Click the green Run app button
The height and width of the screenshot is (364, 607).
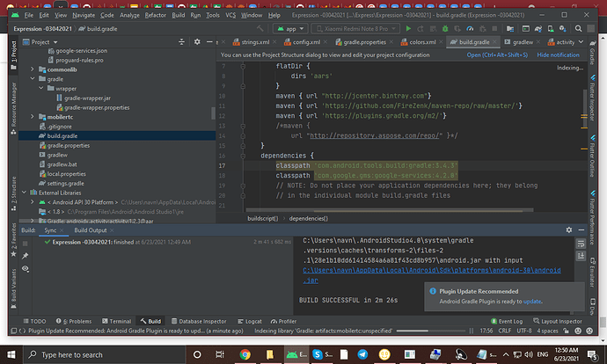coord(407,28)
